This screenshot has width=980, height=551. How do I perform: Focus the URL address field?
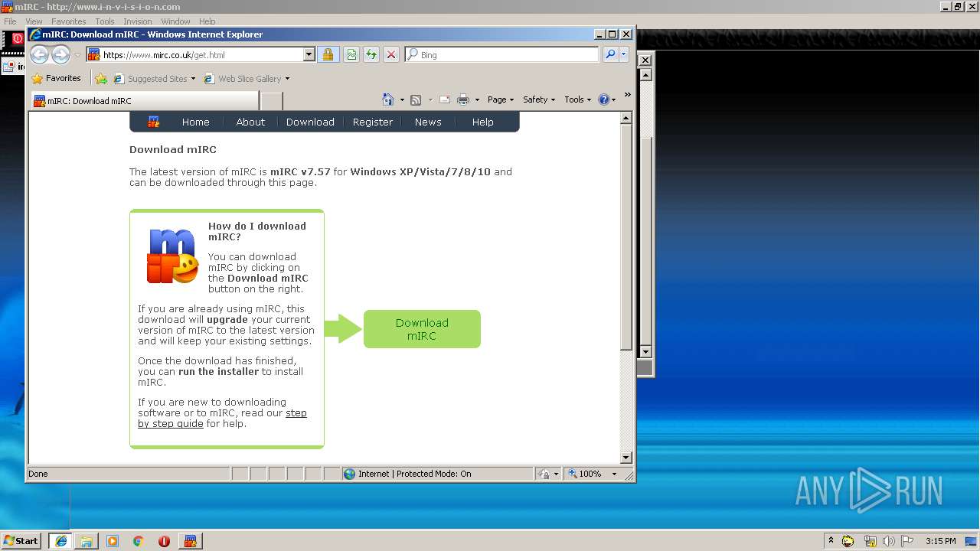pos(201,55)
